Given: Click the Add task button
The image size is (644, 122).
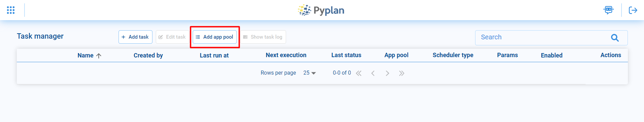Looking at the screenshot, I should point(135,37).
